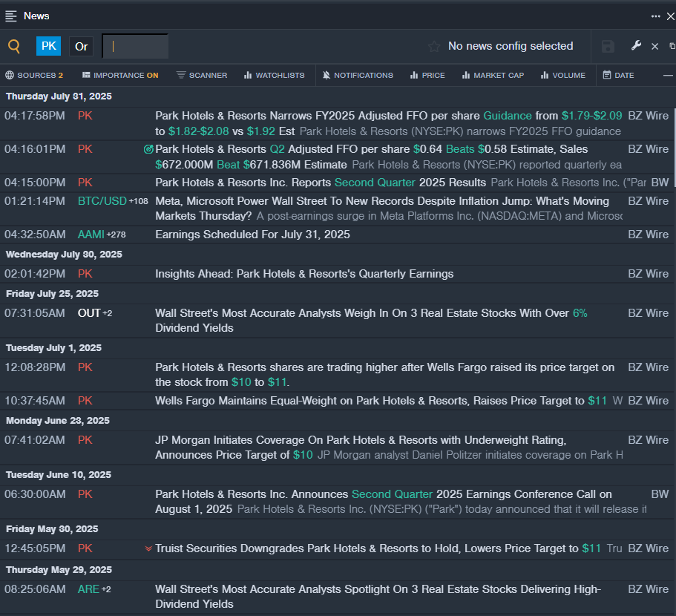
Task: Select the Tuesday June 10, 2025 date header
Action: tap(59, 474)
